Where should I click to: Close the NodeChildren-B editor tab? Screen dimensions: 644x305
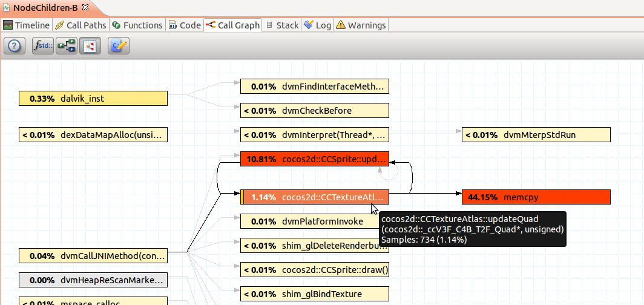85,7
